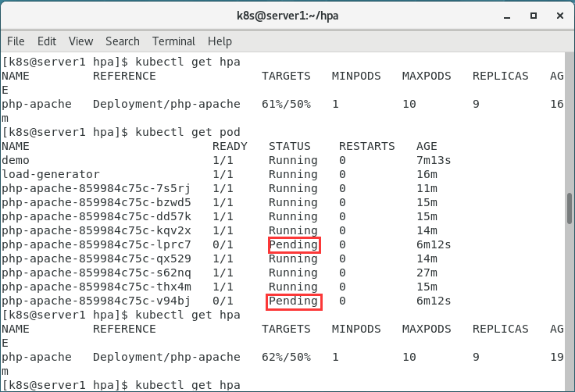
Task: Click the demo pod name
Action: tap(16, 160)
